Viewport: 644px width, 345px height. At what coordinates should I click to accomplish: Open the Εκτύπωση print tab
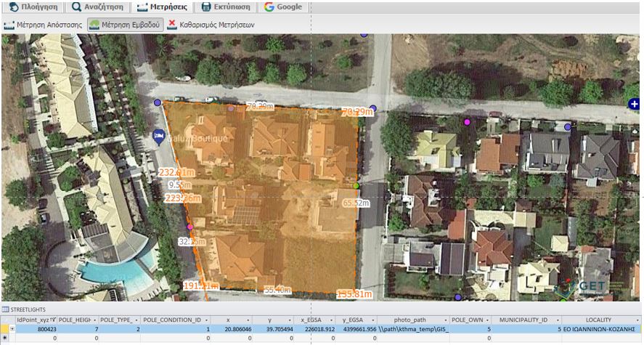click(x=226, y=7)
